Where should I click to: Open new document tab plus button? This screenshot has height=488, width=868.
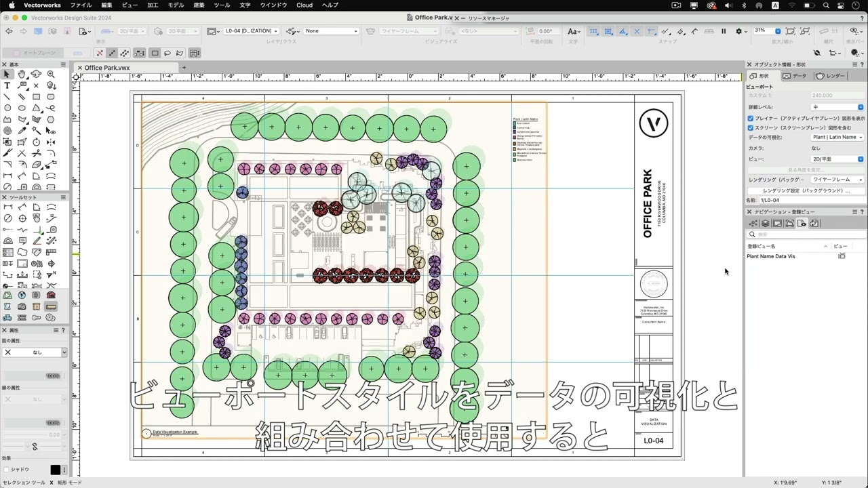click(x=183, y=67)
